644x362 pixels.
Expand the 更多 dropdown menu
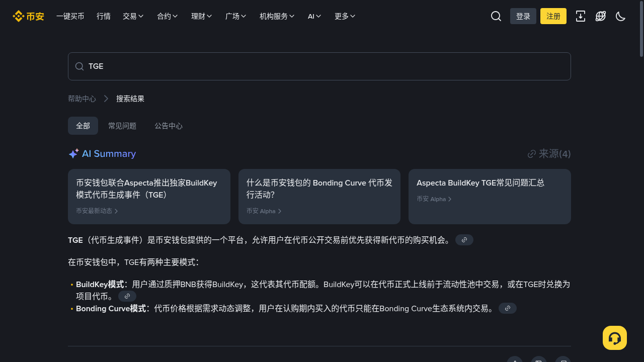345,16
